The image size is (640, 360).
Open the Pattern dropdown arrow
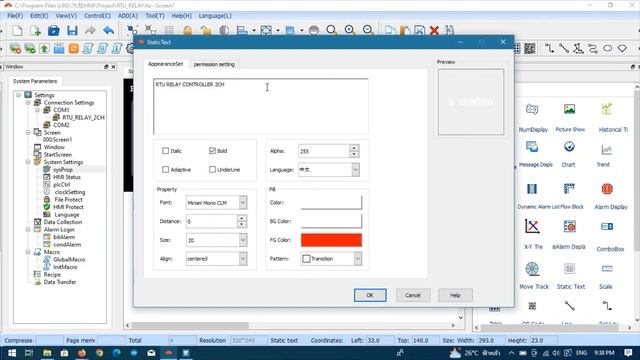tap(358, 259)
